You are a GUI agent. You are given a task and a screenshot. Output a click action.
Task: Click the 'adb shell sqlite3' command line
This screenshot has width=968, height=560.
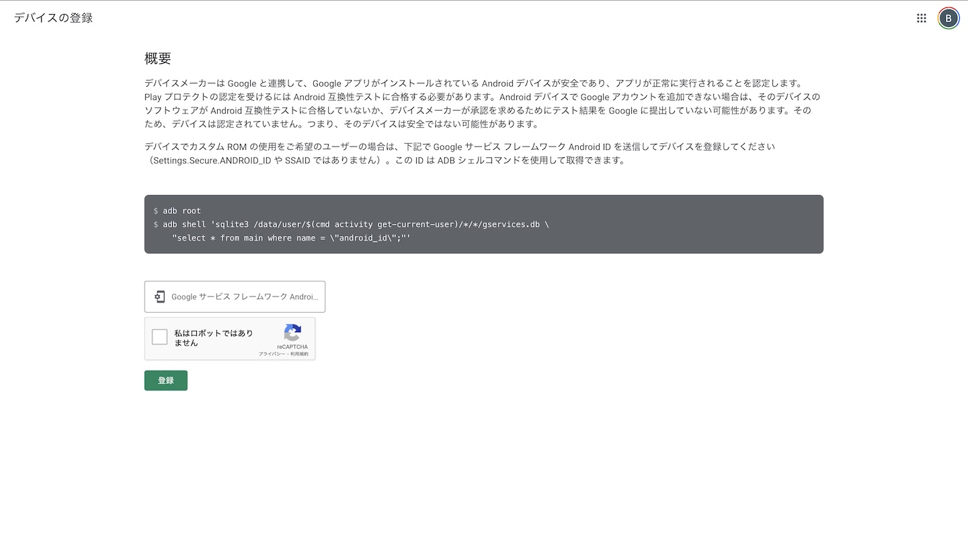[x=355, y=224]
